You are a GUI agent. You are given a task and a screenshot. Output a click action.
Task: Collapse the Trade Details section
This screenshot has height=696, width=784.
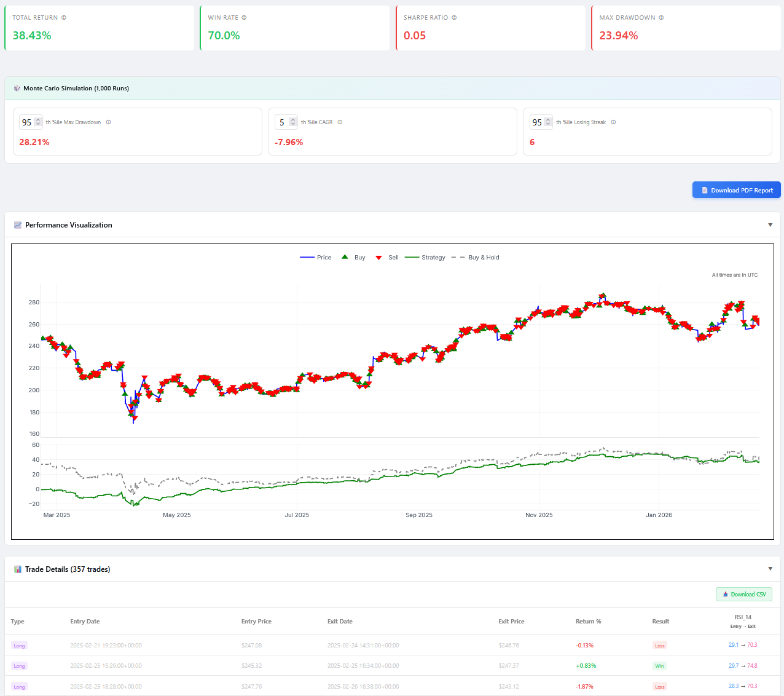click(x=770, y=569)
